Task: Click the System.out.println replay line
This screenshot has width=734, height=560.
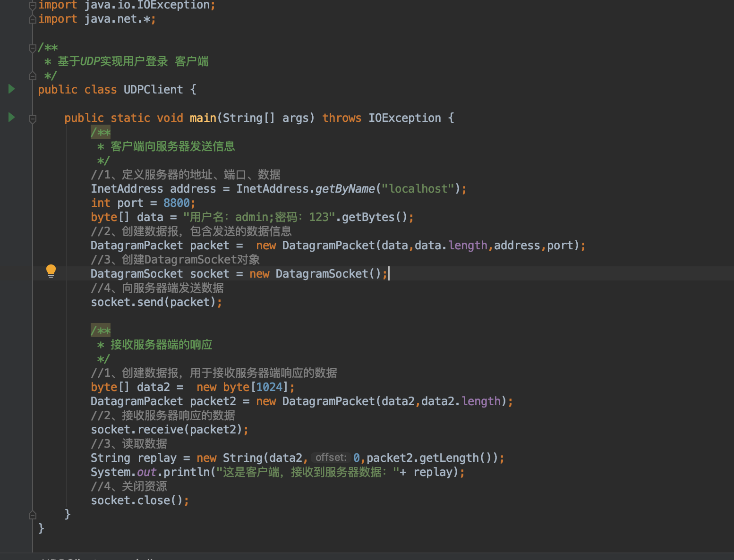Action: (236, 472)
